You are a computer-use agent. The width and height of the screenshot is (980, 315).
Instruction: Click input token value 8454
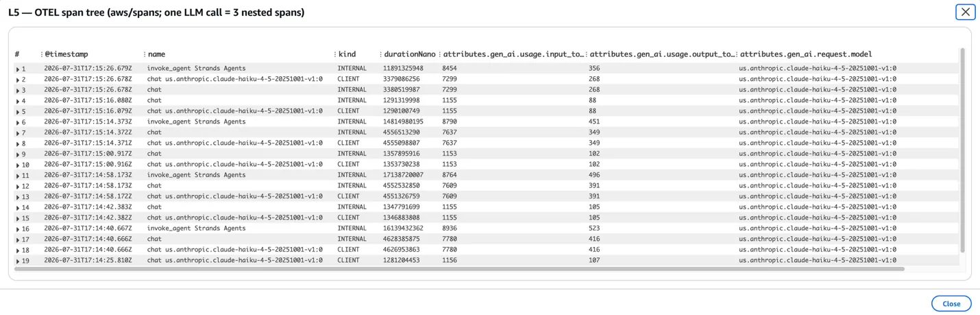pos(450,69)
